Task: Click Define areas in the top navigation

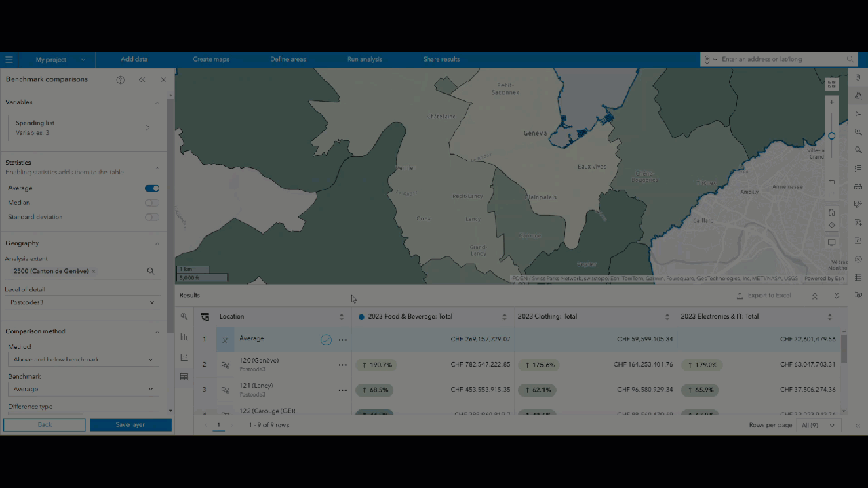Action: 288,59
